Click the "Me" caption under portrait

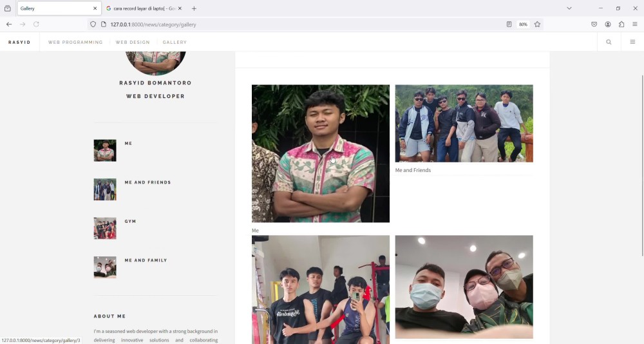[255, 231]
